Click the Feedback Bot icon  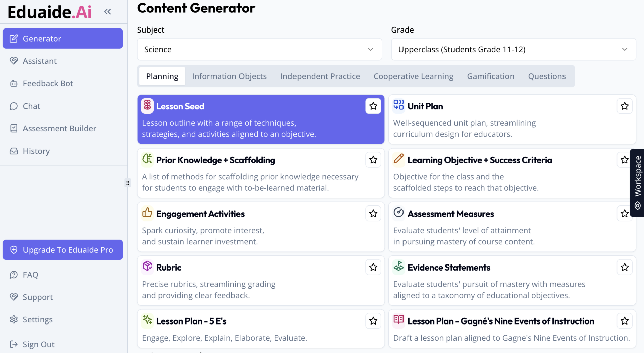[14, 83]
